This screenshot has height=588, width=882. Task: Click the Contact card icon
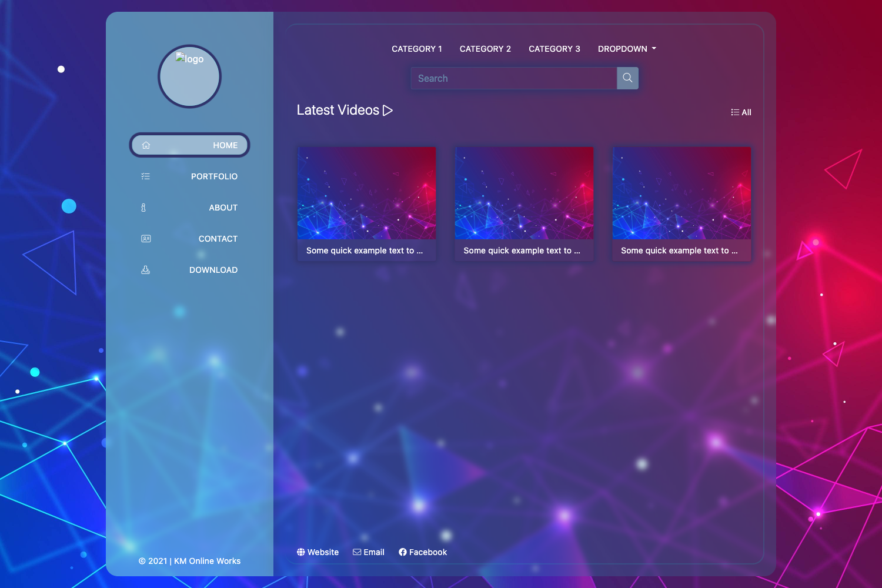click(145, 238)
